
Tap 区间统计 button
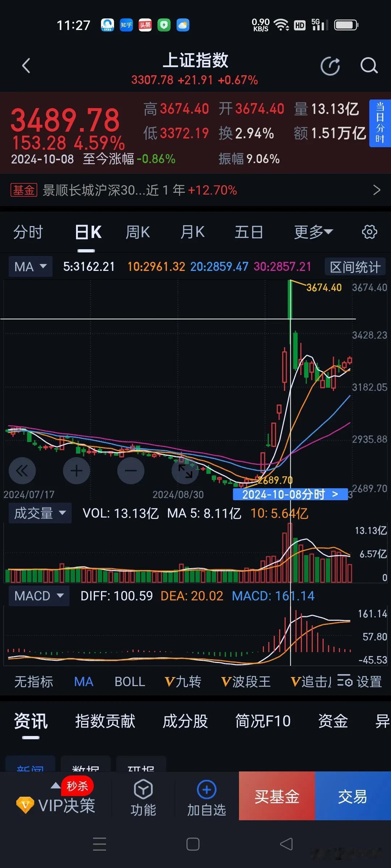[x=355, y=267]
